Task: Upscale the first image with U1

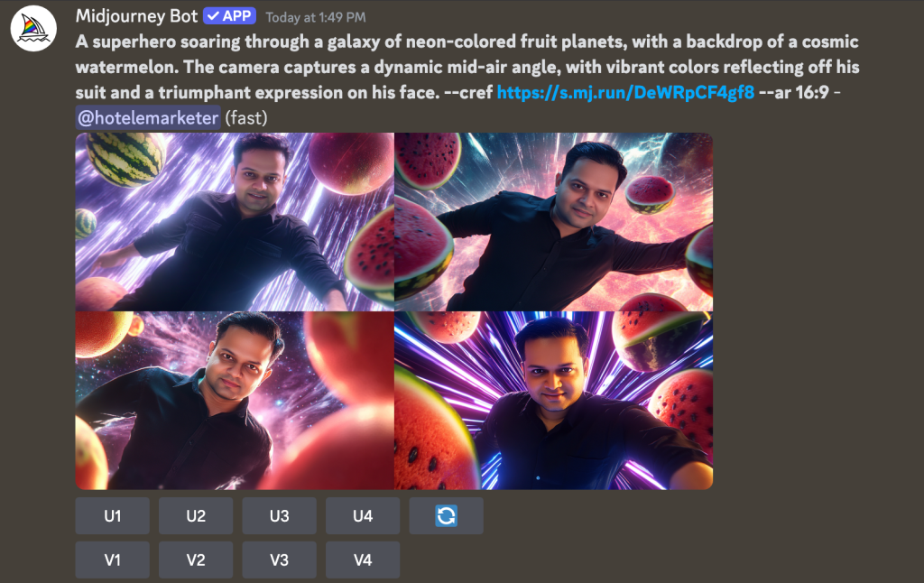Action: [x=113, y=516]
